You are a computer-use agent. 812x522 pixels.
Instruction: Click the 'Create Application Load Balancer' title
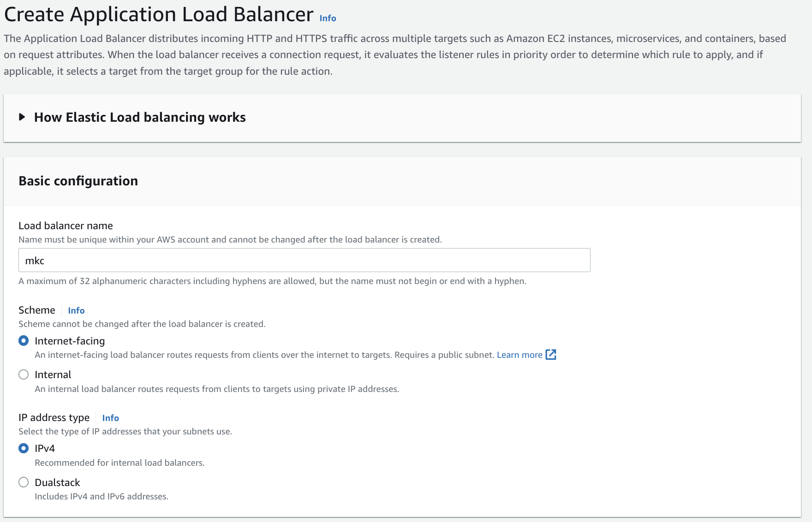[159, 14]
